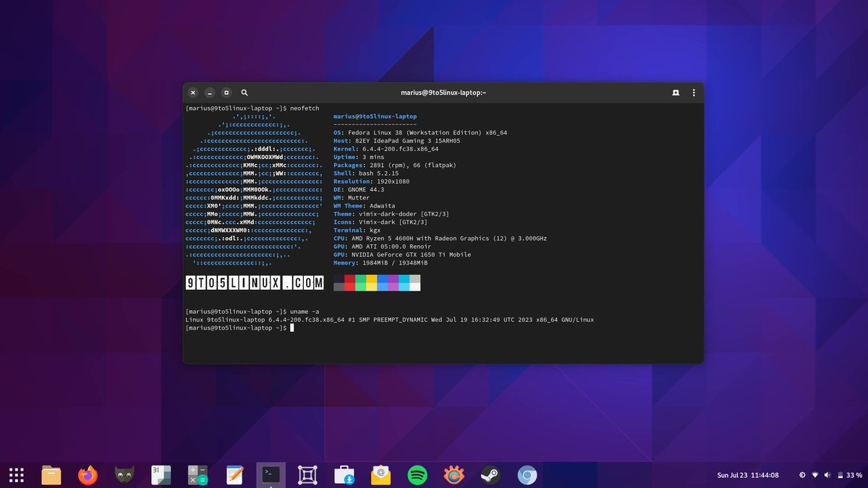Screen dimensions: 868x488
Task: Open the calendar app showing 31
Action: click(161, 475)
